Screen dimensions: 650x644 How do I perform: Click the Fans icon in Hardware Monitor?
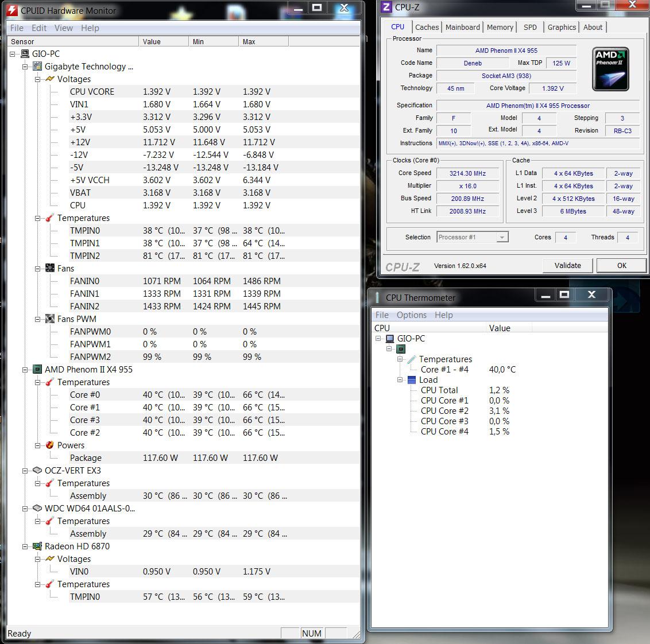(50, 268)
